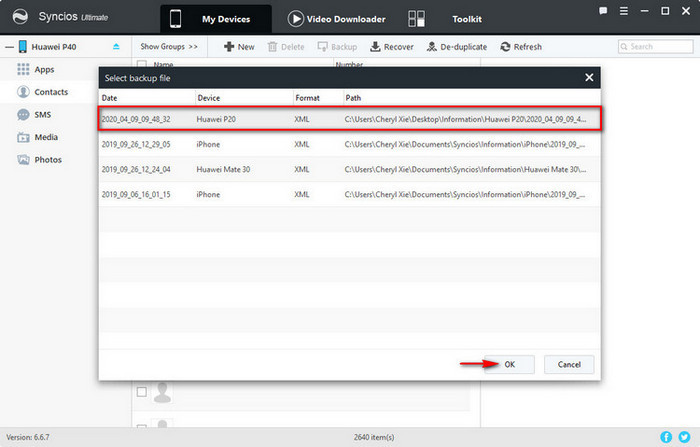
Task: Open the My Devices tab
Action: (x=216, y=19)
